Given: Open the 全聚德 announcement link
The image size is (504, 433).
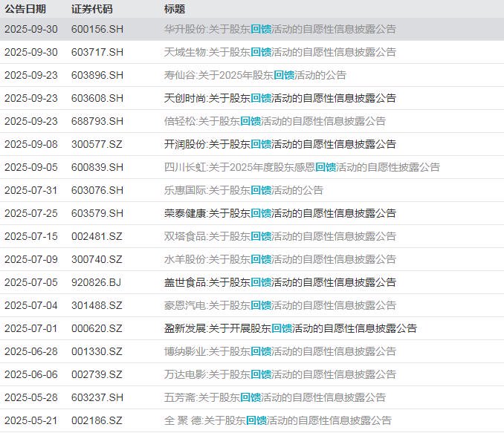Looking at the screenshot, I should point(278,420).
